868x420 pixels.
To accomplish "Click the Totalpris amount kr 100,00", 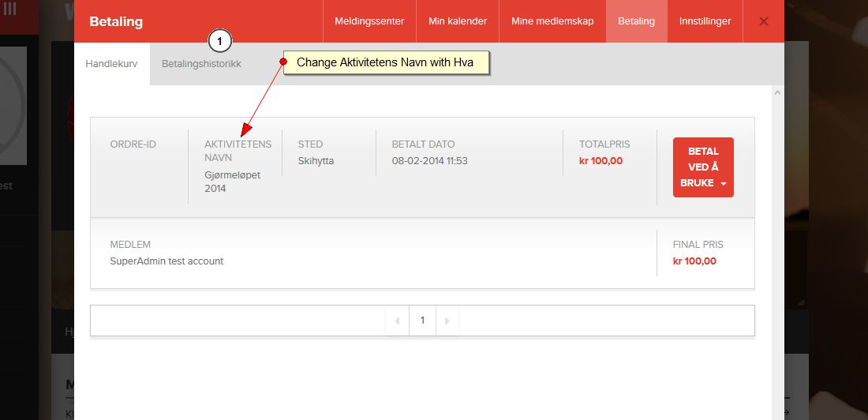I will tap(600, 161).
